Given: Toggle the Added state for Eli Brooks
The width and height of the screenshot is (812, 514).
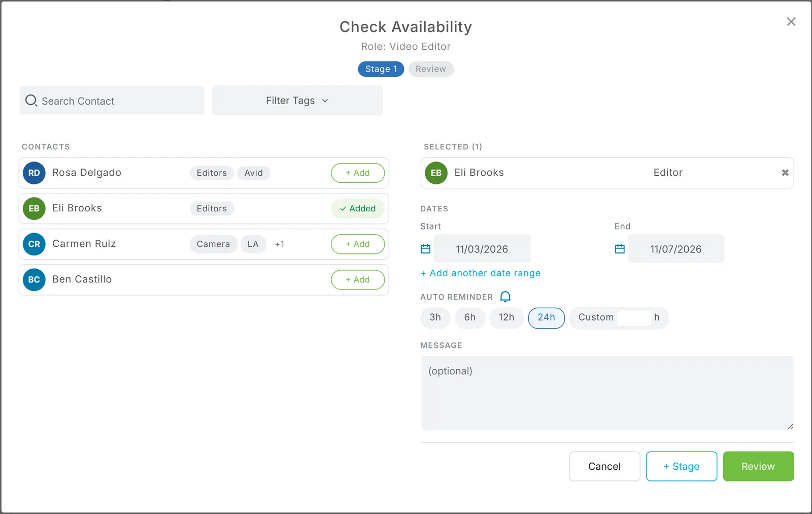Looking at the screenshot, I should point(358,208).
